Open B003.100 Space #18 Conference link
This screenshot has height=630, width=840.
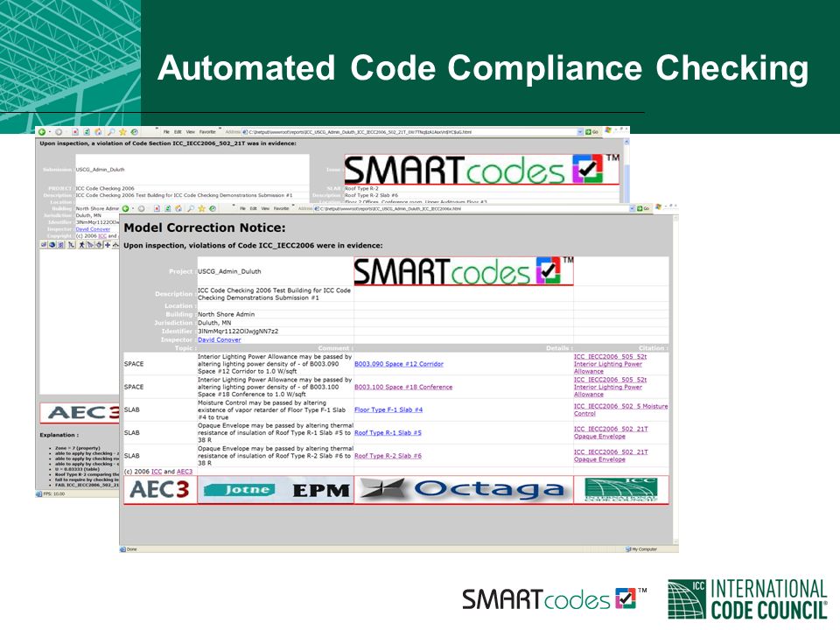point(403,387)
